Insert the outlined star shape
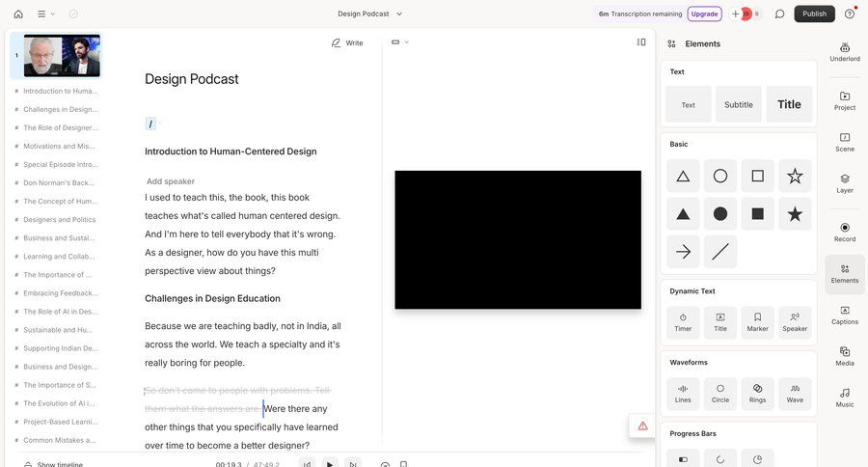868x467 pixels. [795, 176]
